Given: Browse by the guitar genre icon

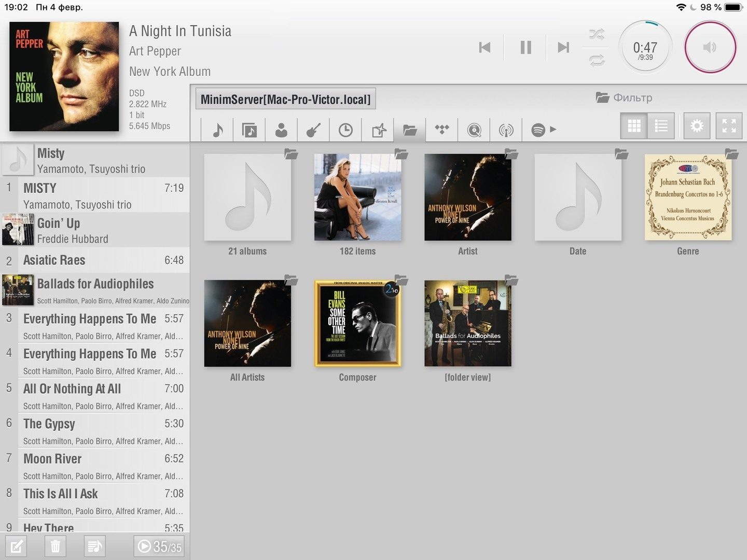Looking at the screenshot, I should tap(313, 130).
